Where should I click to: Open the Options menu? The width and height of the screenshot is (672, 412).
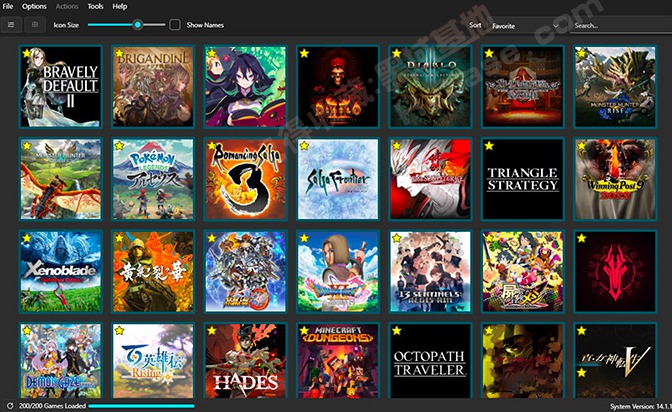[x=34, y=6]
